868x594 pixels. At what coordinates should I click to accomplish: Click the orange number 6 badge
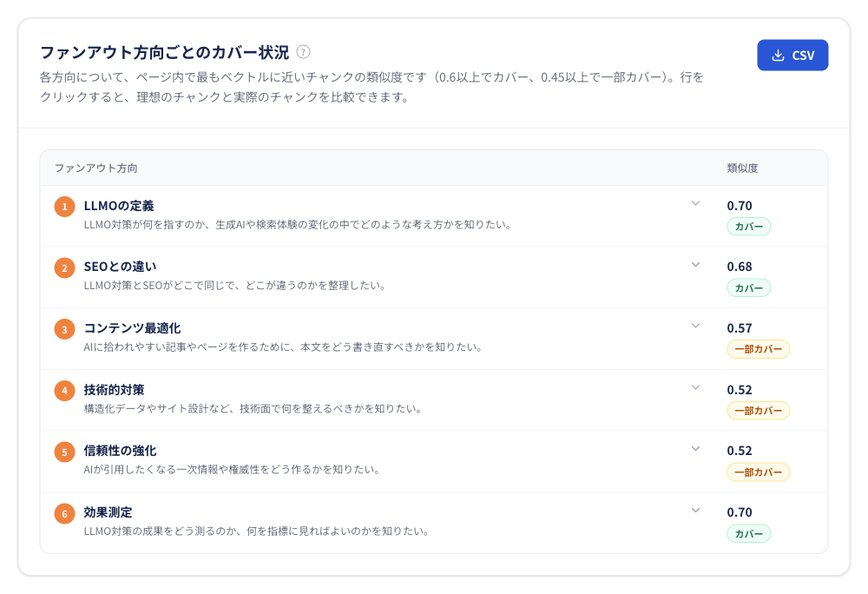pos(65,513)
